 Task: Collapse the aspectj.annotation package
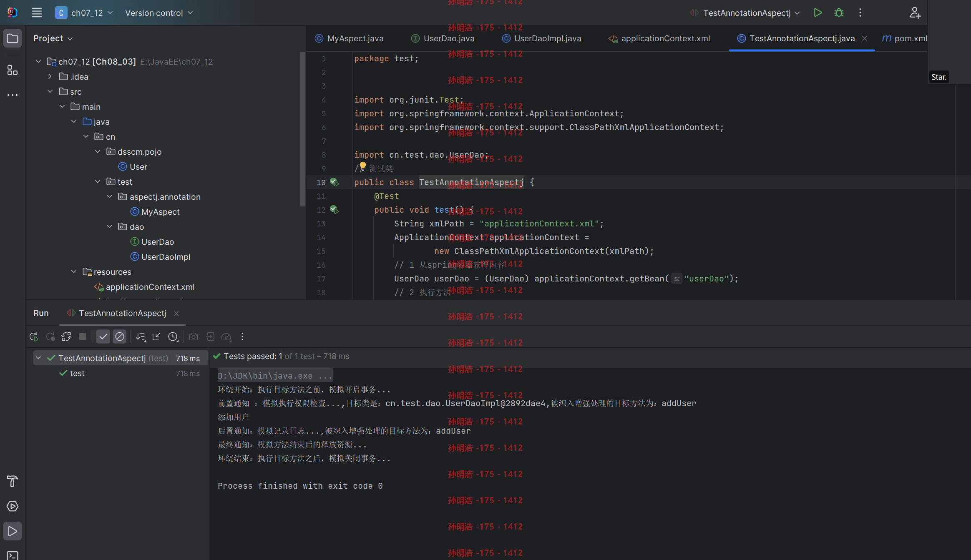pos(110,197)
